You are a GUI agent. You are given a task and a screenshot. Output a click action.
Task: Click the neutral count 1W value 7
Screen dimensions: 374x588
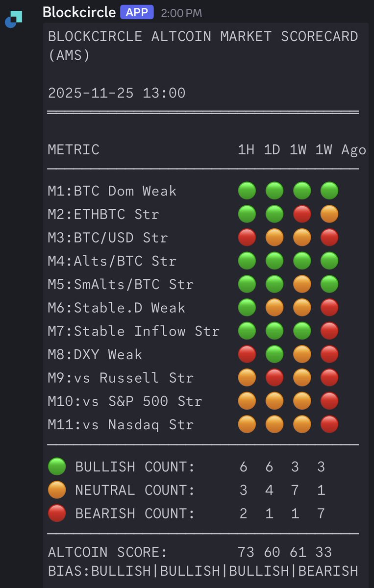[x=295, y=490]
